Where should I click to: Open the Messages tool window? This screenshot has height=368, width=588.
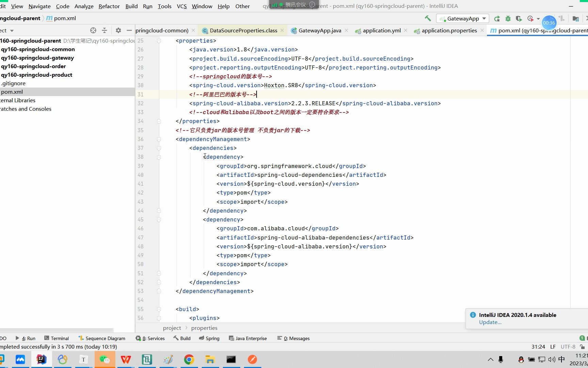pyautogui.click(x=293, y=338)
